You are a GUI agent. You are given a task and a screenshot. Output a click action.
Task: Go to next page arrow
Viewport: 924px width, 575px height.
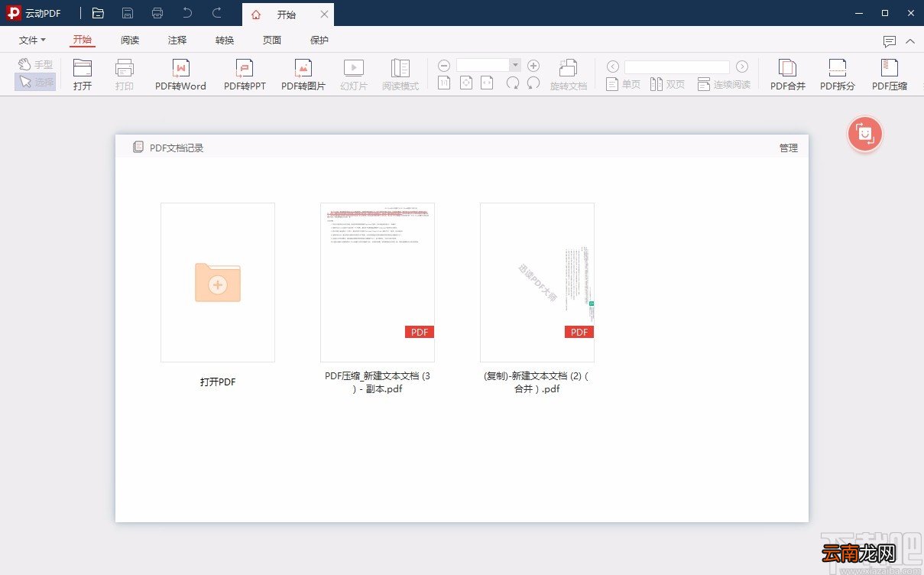(742, 67)
